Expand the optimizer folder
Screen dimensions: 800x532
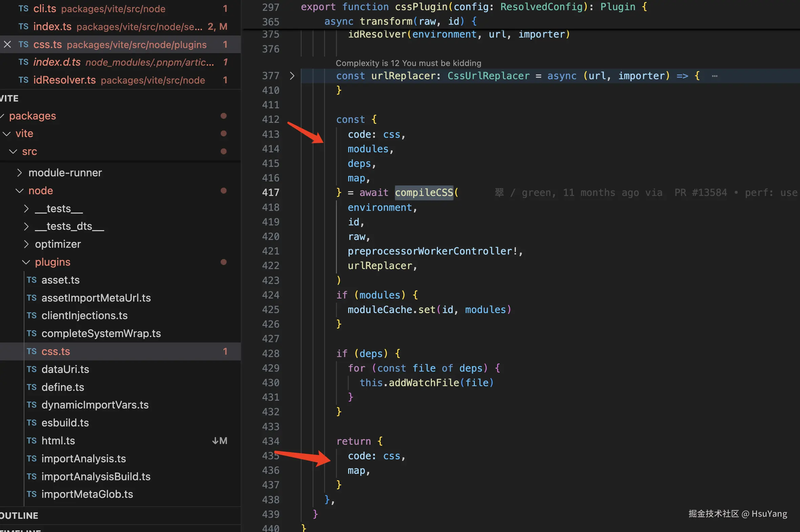[x=26, y=244]
